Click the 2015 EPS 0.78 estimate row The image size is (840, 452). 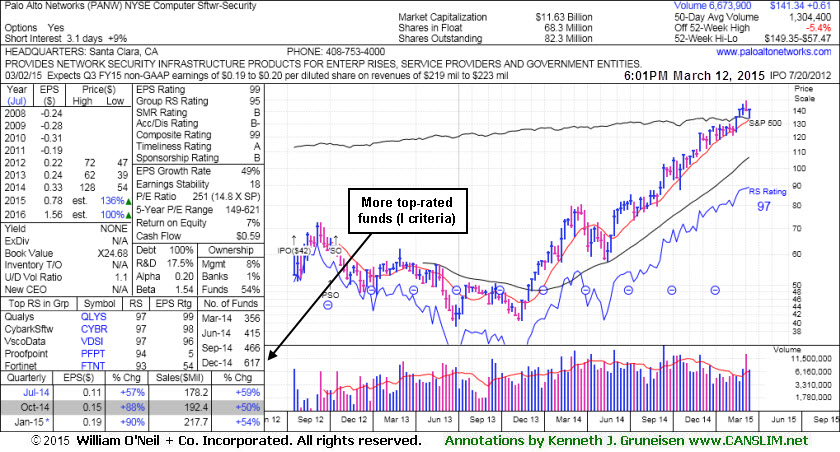67,201
